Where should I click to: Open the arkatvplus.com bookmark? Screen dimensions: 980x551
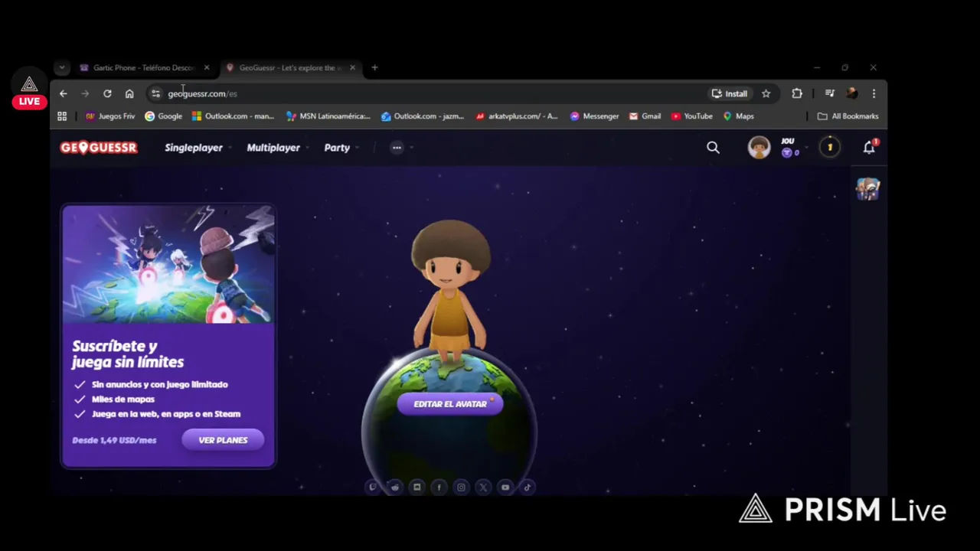(x=517, y=116)
